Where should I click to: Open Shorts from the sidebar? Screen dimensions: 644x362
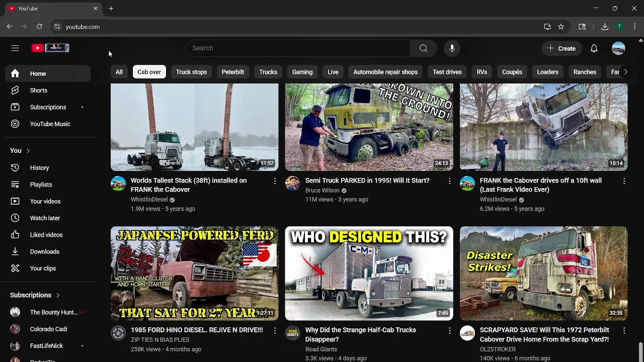pyautogui.click(x=48, y=90)
